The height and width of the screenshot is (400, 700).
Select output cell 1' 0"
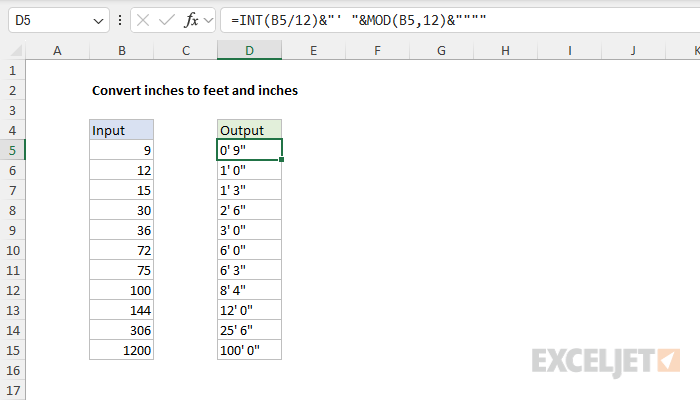pos(249,170)
